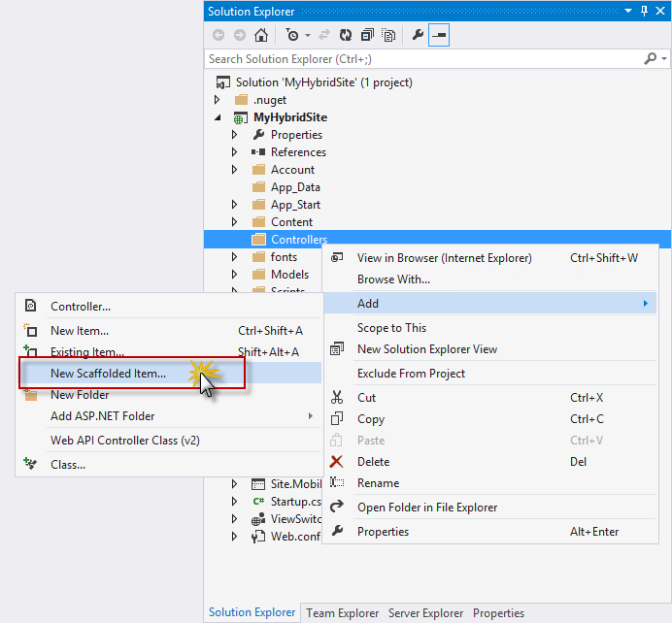Click the Refresh icon in the toolbar
Screen dimensions: 672x623
pyautogui.click(x=346, y=35)
